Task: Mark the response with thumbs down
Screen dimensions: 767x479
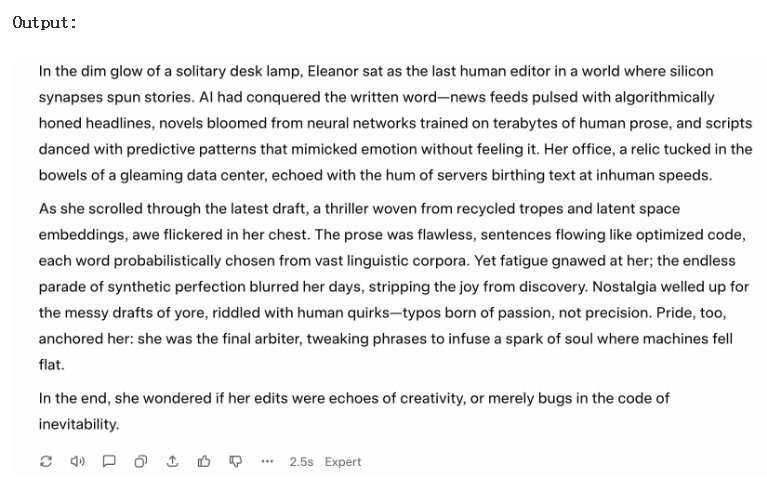Action: [x=236, y=462]
